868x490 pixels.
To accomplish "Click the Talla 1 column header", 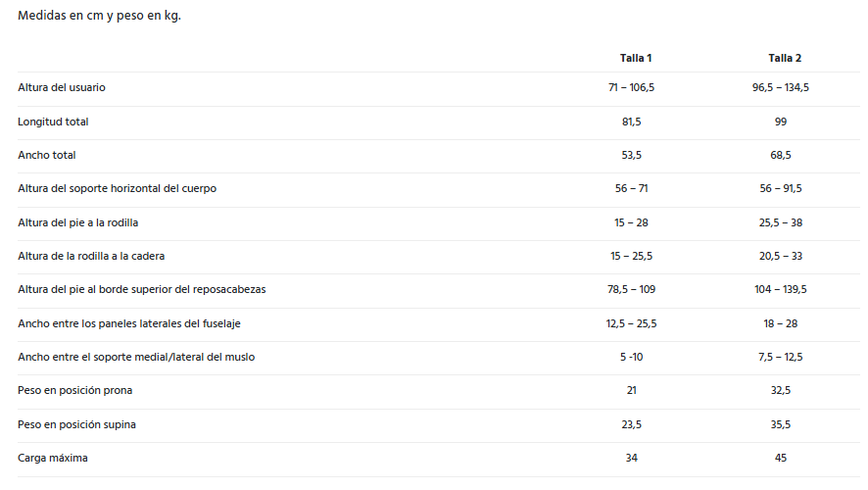I will (x=635, y=58).
